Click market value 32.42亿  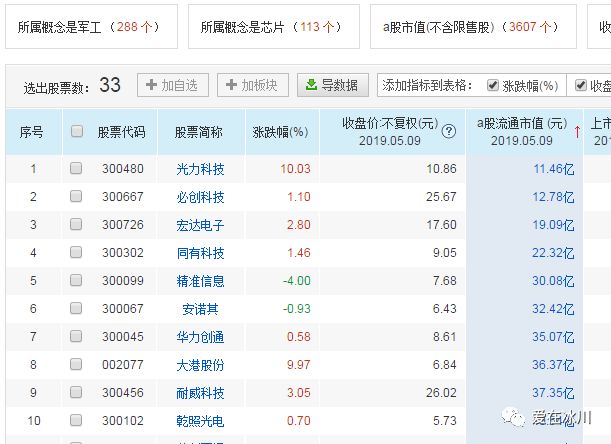tap(553, 309)
